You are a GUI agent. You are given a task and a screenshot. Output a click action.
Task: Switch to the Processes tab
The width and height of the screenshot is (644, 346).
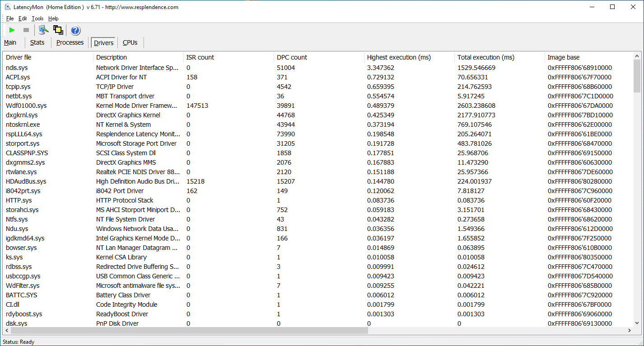[70, 42]
